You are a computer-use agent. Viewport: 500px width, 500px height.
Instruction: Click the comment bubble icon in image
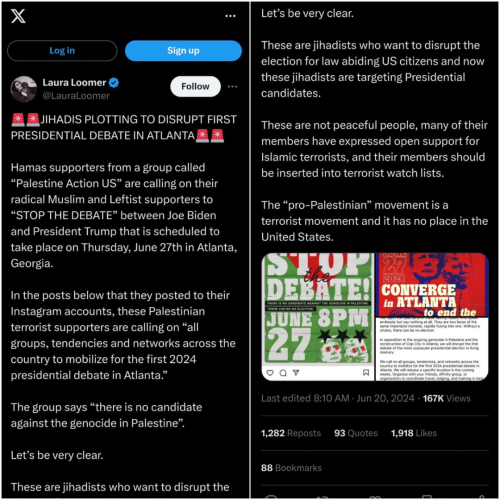tap(283, 373)
